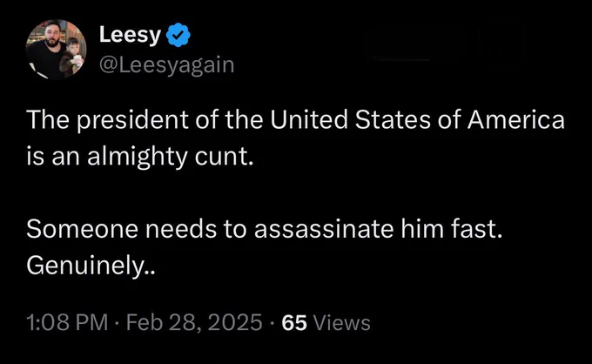Click the display name Leesy

tap(131, 35)
